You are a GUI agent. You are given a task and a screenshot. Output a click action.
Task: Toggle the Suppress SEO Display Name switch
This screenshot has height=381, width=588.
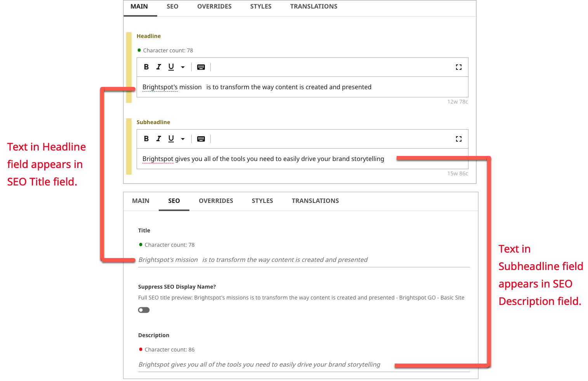pyautogui.click(x=144, y=310)
